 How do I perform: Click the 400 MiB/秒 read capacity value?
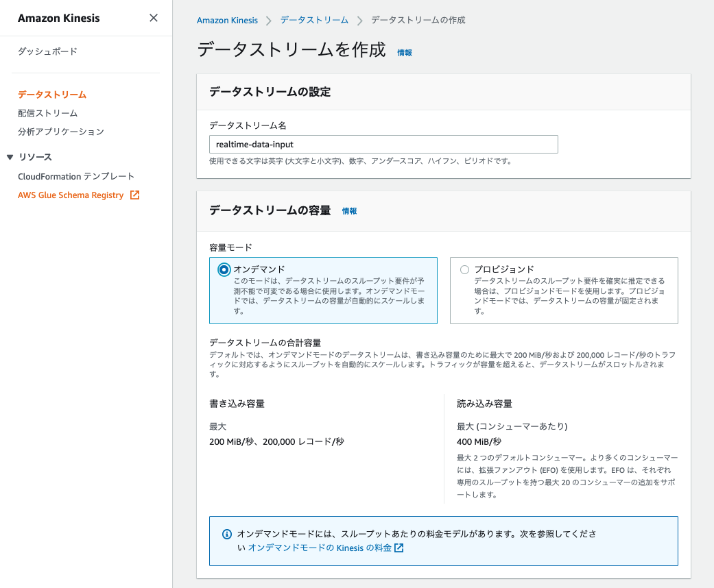(x=479, y=441)
